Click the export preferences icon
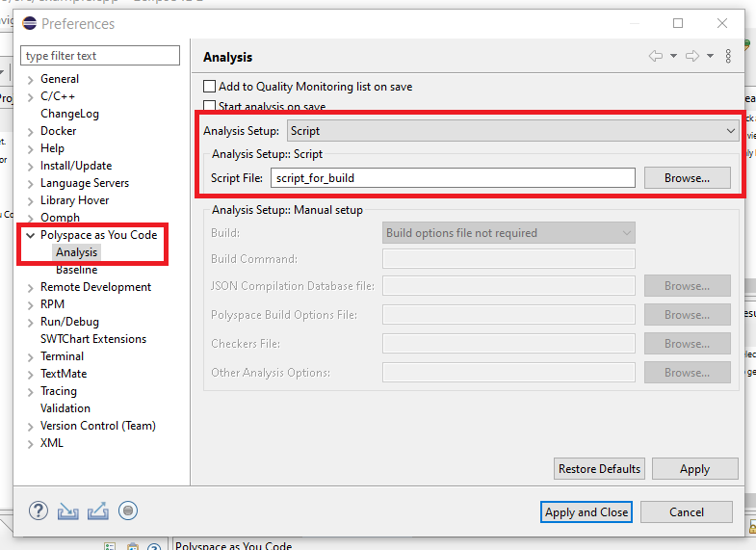756x550 pixels. coord(97,511)
